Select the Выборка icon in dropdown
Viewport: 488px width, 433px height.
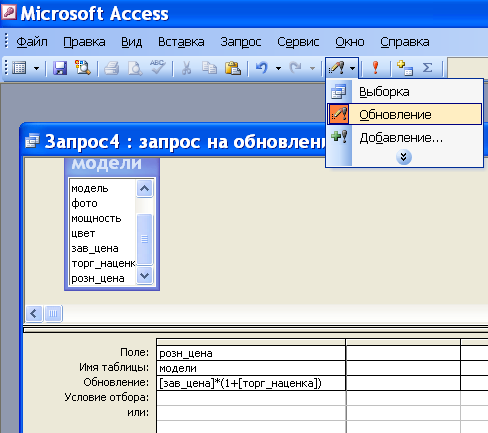coord(338,92)
